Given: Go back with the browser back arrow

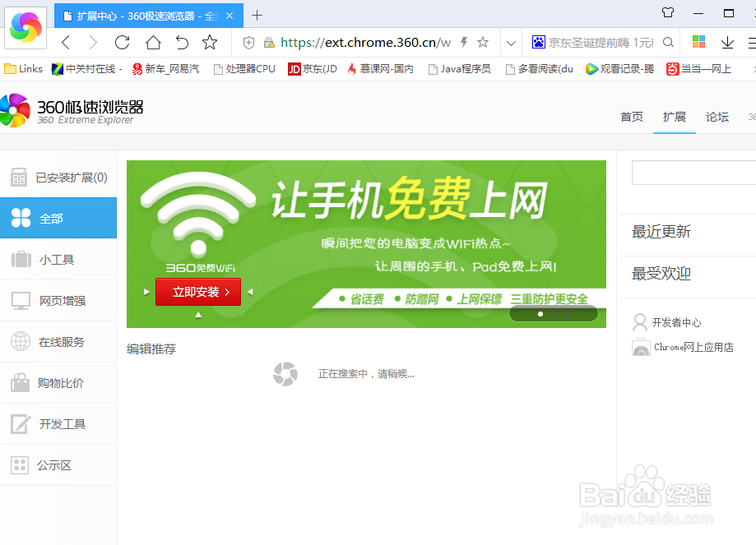Looking at the screenshot, I should [x=66, y=43].
